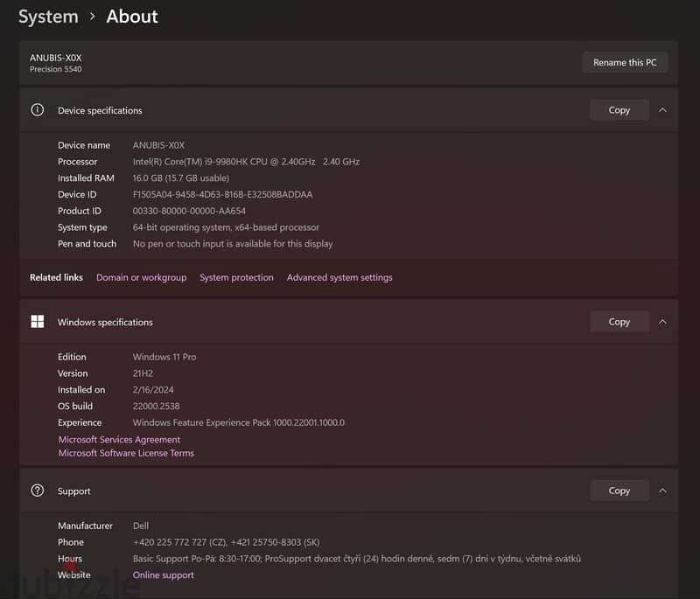Image resolution: width=700 pixels, height=599 pixels.
Task: Select the Windows specifications header text
Action: tap(105, 322)
